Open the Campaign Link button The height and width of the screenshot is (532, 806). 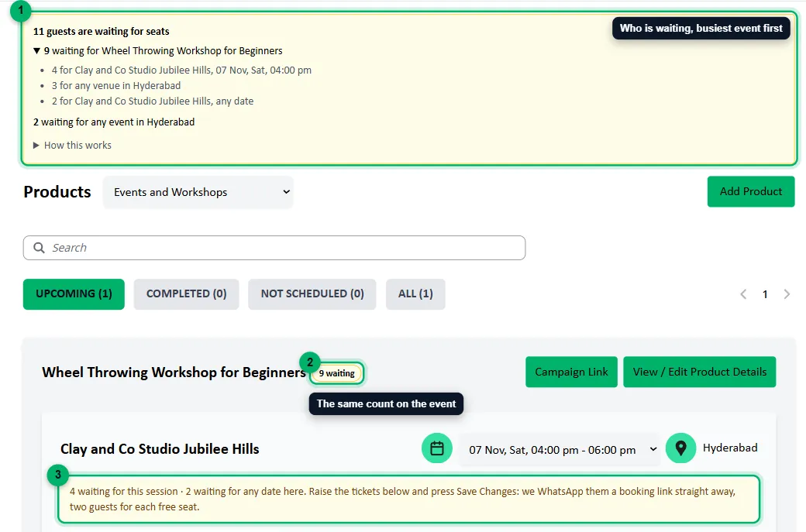tap(571, 372)
